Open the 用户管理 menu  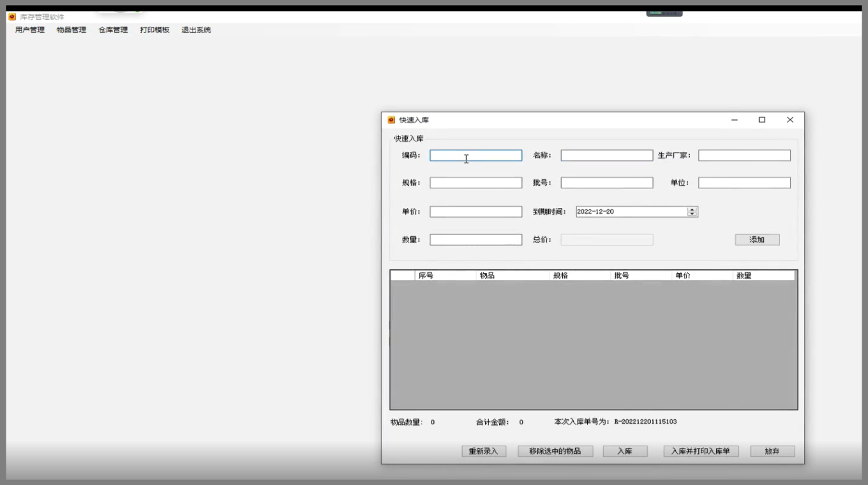tap(30, 30)
